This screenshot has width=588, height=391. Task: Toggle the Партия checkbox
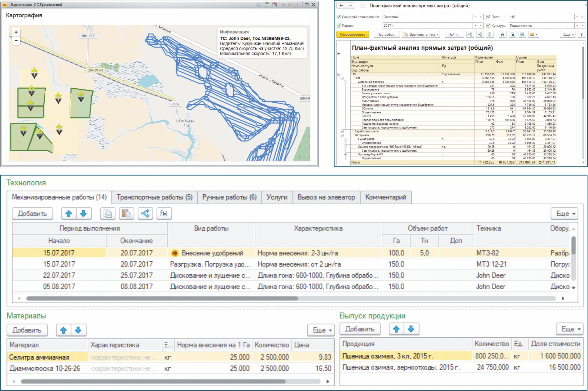click(339, 25)
